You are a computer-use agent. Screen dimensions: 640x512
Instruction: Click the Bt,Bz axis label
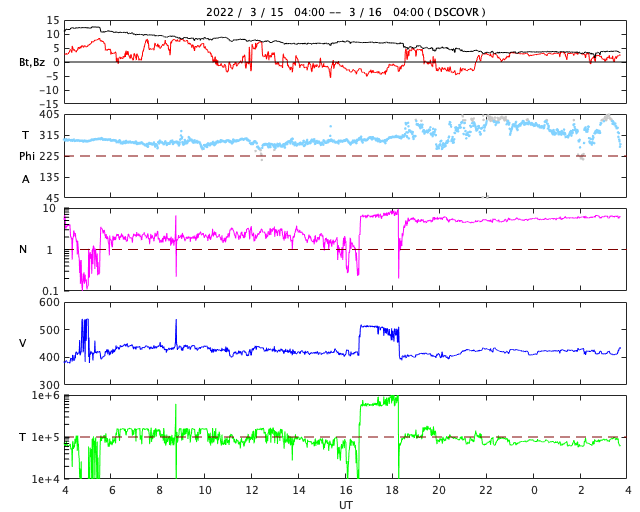click(x=32, y=62)
